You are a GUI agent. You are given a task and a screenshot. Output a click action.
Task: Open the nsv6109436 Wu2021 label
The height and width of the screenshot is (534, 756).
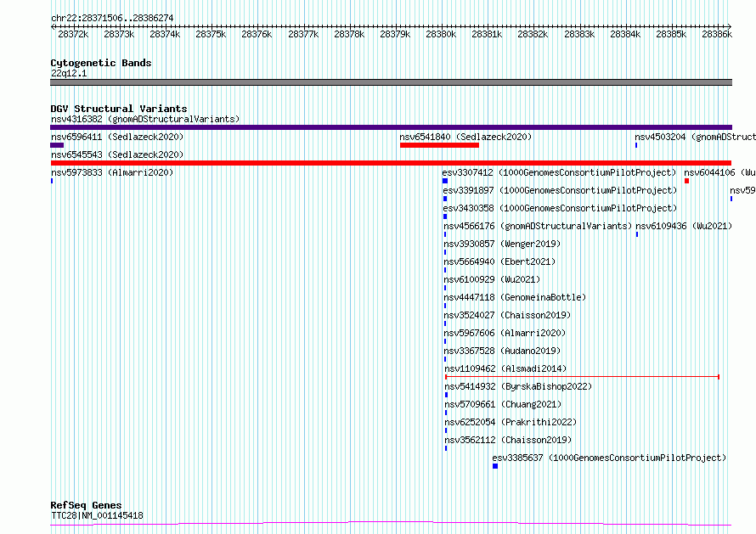click(x=684, y=226)
